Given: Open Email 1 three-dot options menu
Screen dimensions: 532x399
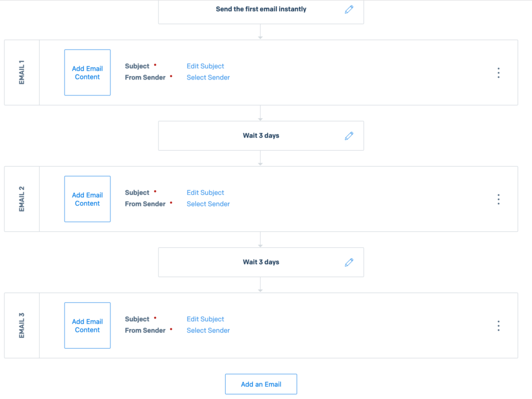Looking at the screenshot, I should point(498,73).
